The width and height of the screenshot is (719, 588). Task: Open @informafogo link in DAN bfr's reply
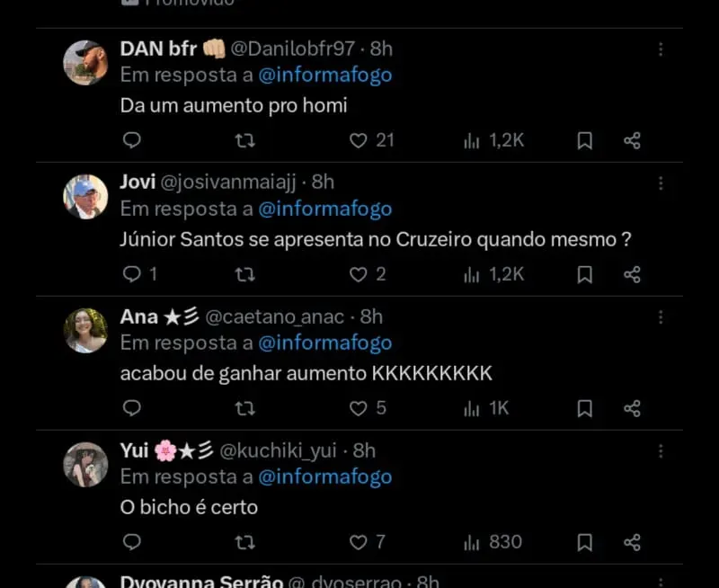(x=325, y=76)
